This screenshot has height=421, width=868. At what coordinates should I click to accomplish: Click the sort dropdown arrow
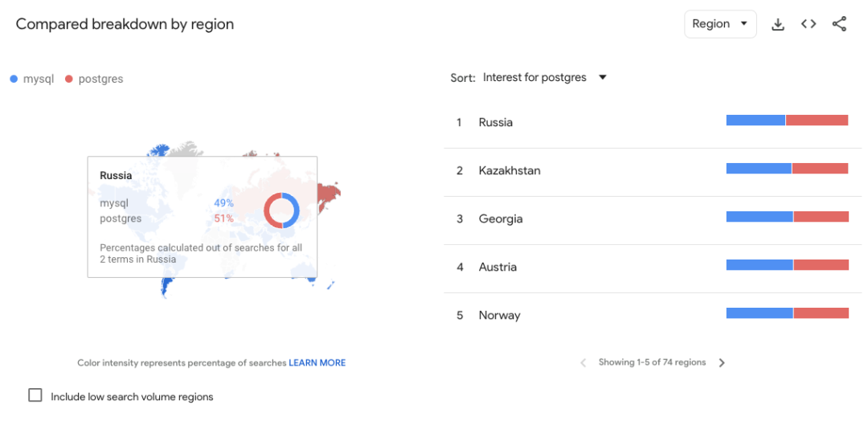click(x=603, y=77)
